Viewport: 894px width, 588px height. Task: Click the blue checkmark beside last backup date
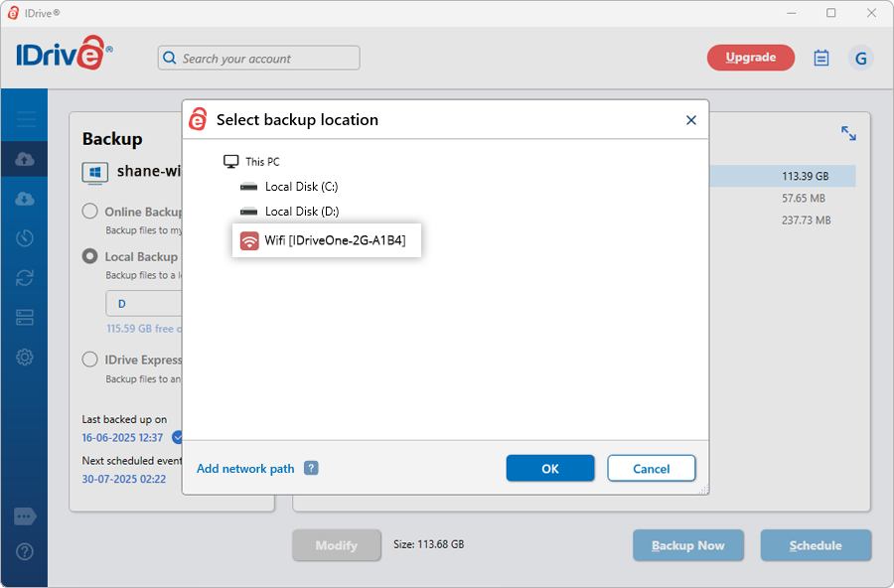177,437
